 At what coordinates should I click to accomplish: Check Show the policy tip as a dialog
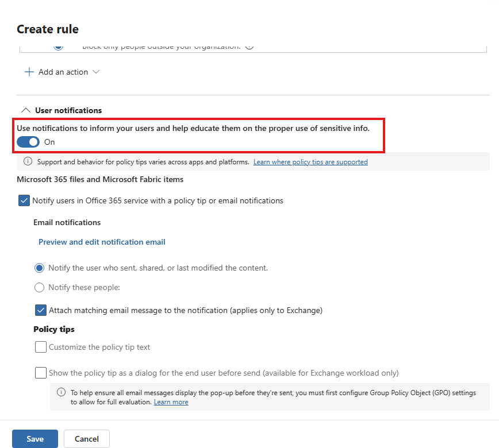click(40, 373)
